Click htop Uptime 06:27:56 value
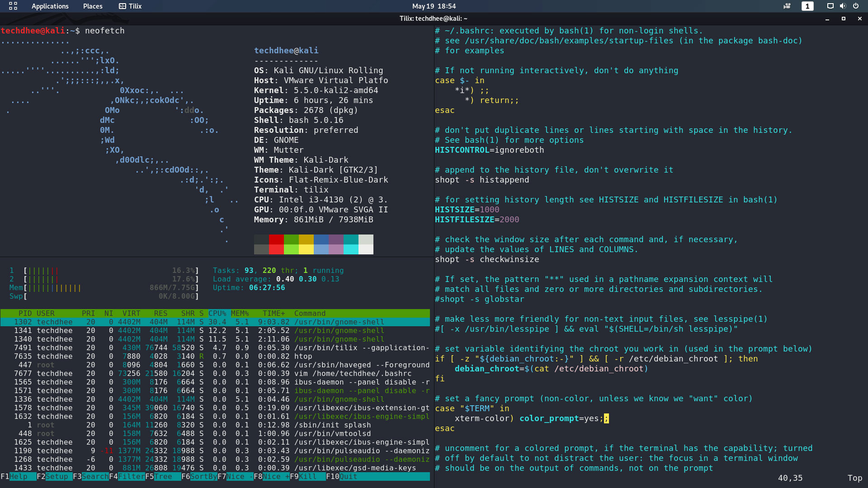The height and width of the screenshot is (488, 868). point(267,288)
